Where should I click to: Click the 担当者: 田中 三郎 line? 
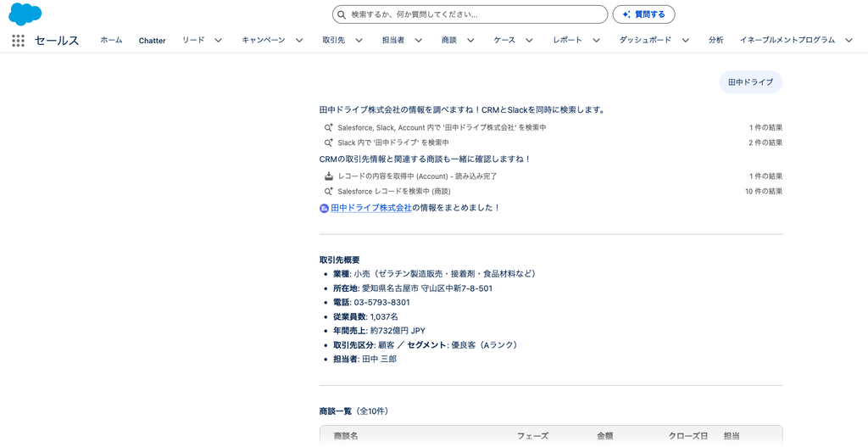[x=364, y=360]
